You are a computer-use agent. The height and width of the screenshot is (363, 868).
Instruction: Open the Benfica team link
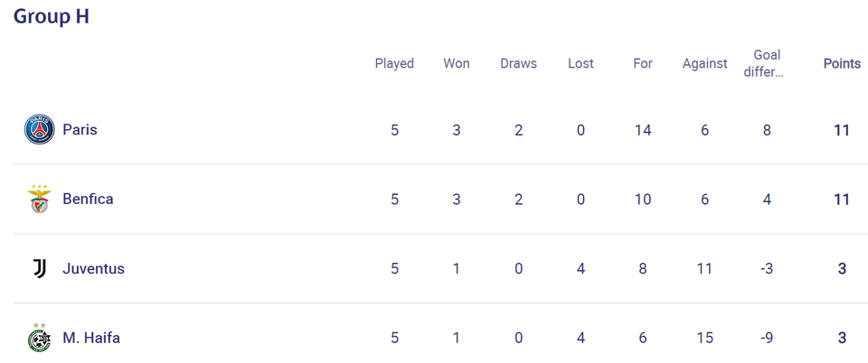coord(88,199)
